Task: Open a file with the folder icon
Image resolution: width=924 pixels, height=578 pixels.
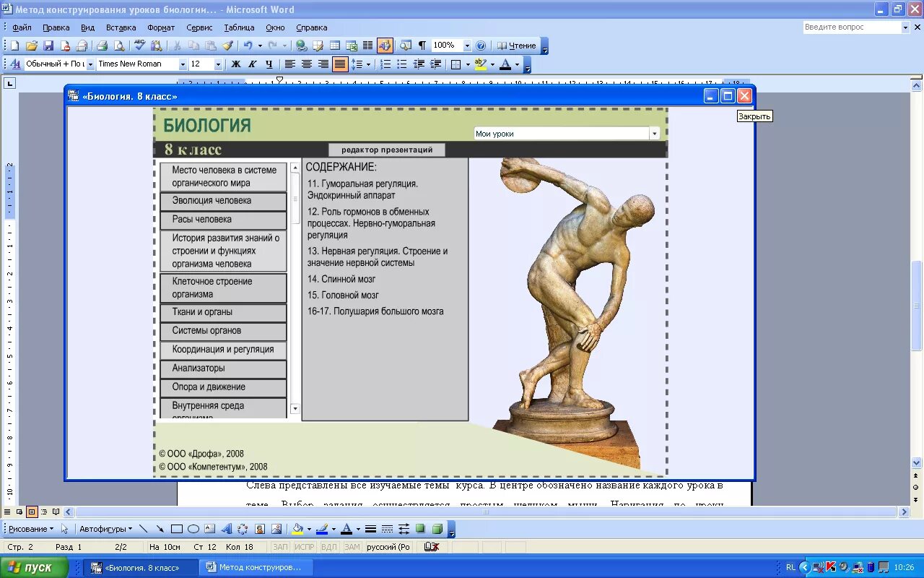Action: click(x=32, y=46)
